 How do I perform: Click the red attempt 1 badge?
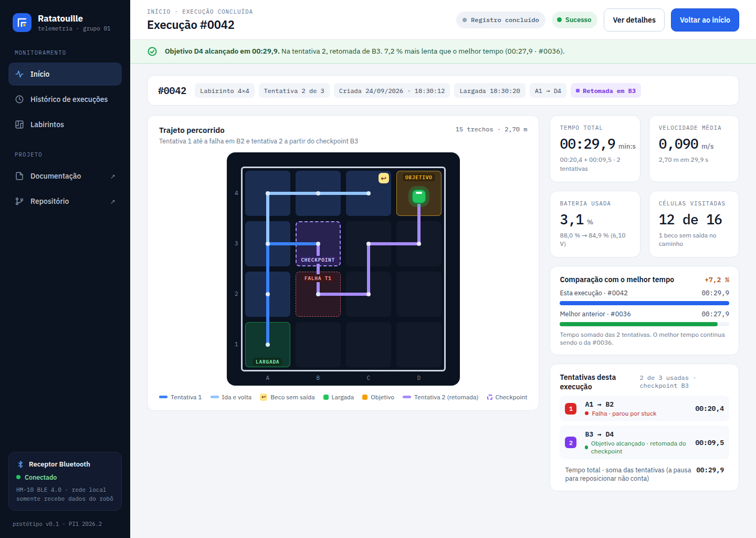coord(571,409)
